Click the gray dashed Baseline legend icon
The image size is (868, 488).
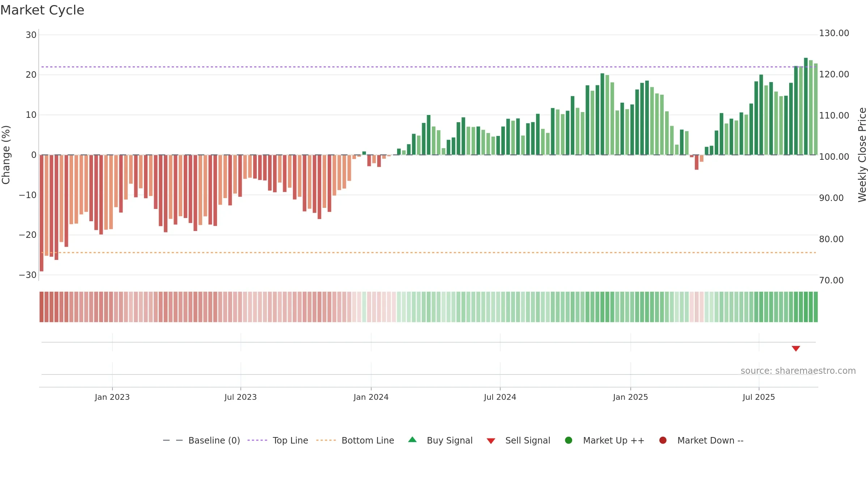coord(173,440)
